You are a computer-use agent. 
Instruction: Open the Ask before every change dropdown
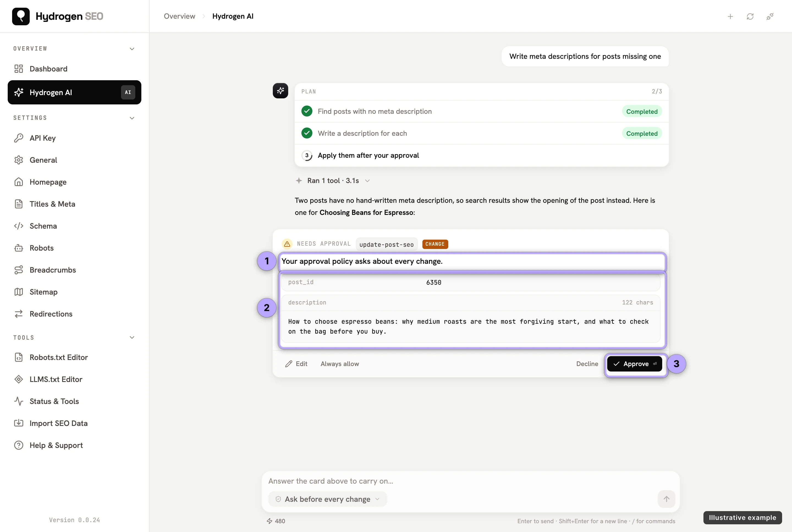click(x=328, y=499)
